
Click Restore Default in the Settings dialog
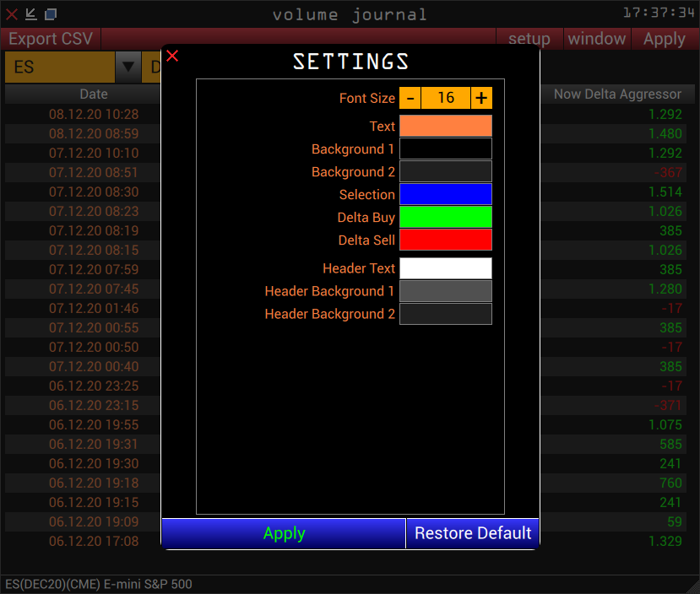(x=472, y=533)
